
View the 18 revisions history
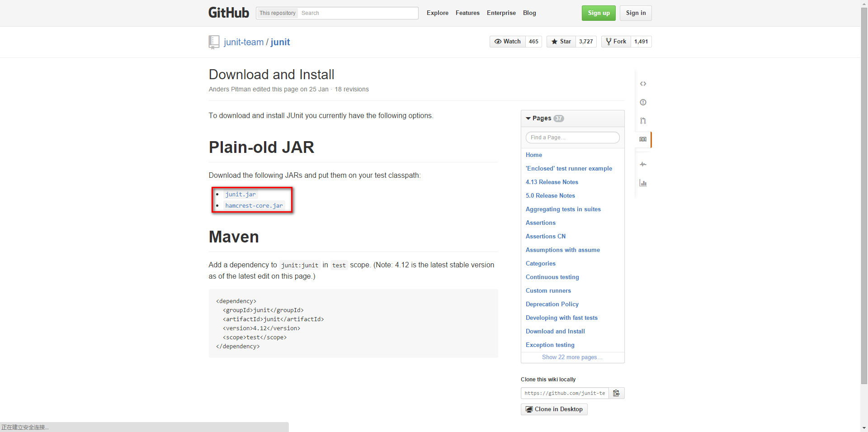(352, 90)
